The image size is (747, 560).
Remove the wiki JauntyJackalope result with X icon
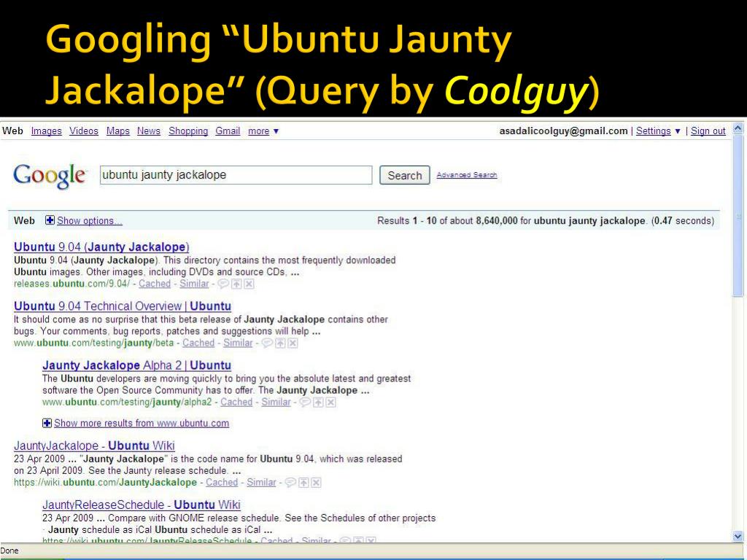point(317,483)
